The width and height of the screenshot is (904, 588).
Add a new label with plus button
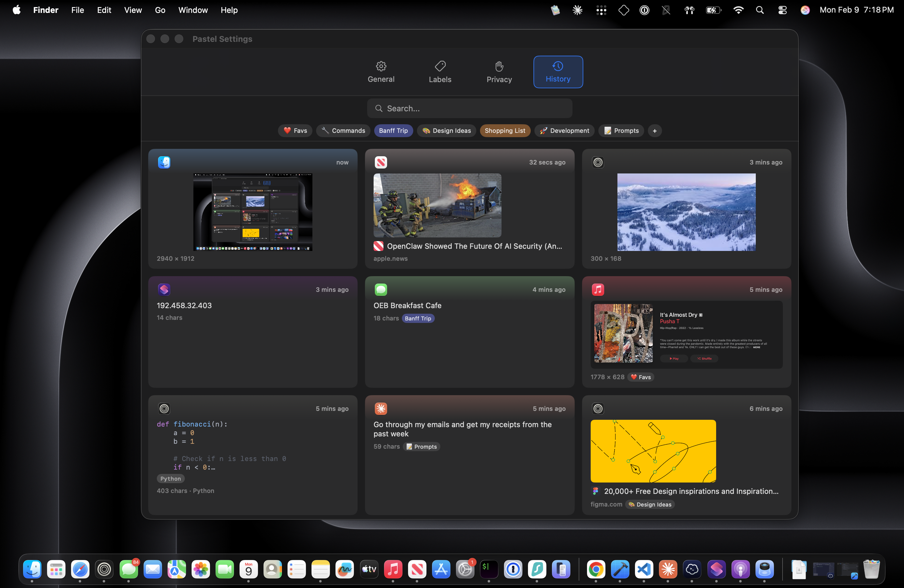(x=654, y=131)
